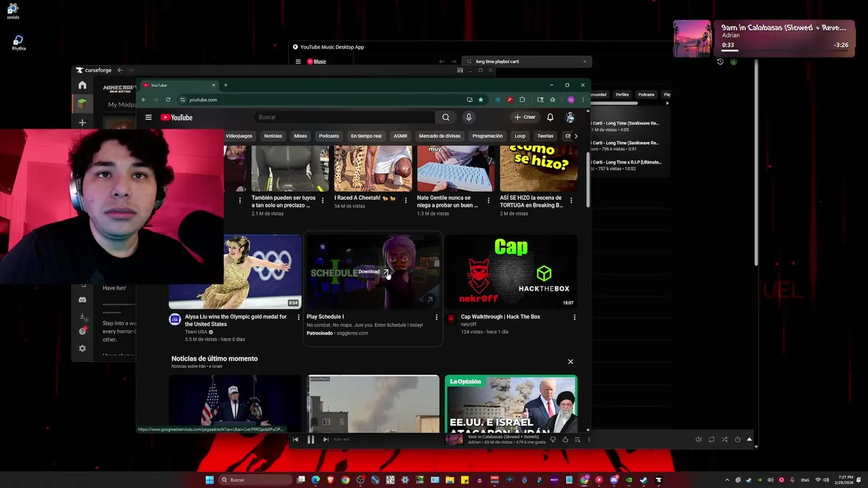Bookmark page with Chrome star icon

tap(481, 100)
